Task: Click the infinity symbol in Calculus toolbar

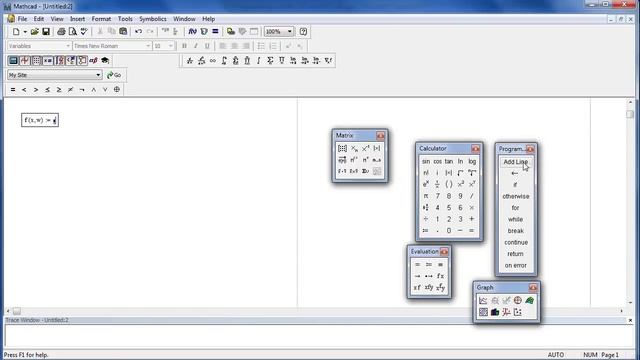Action: click(x=213, y=60)
